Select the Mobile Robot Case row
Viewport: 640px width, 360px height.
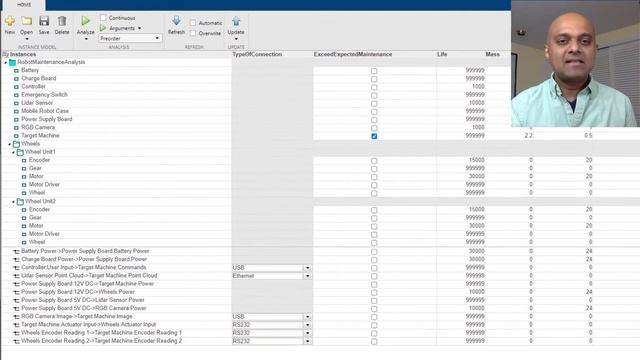pos(45,111)
